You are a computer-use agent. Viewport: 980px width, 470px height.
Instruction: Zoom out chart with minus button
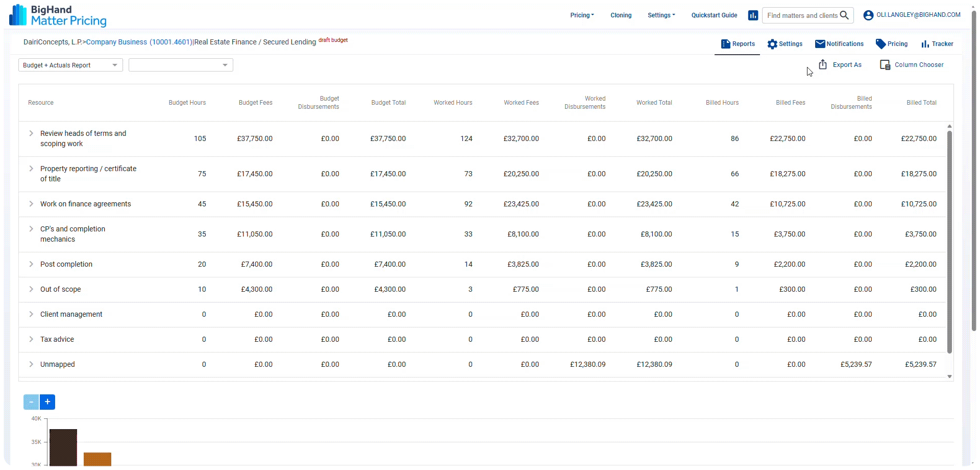[31, 402]
